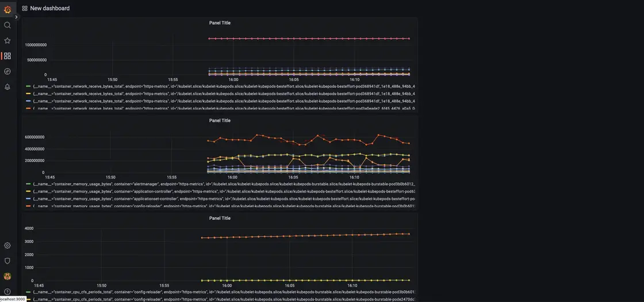The width and height of the screenshot is (644, 302).
Task: Click the Grafana logo home icon
Action: (x=7, y=9)
